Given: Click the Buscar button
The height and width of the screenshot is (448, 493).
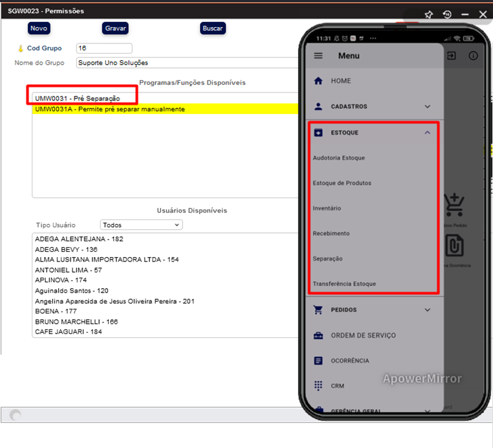Looking at the screenshot, I should [213, 28].
